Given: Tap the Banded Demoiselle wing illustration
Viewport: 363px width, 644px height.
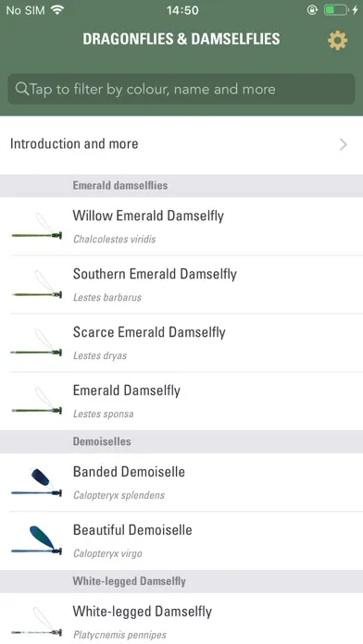Looking at the screenshot, I should (37, 483).
